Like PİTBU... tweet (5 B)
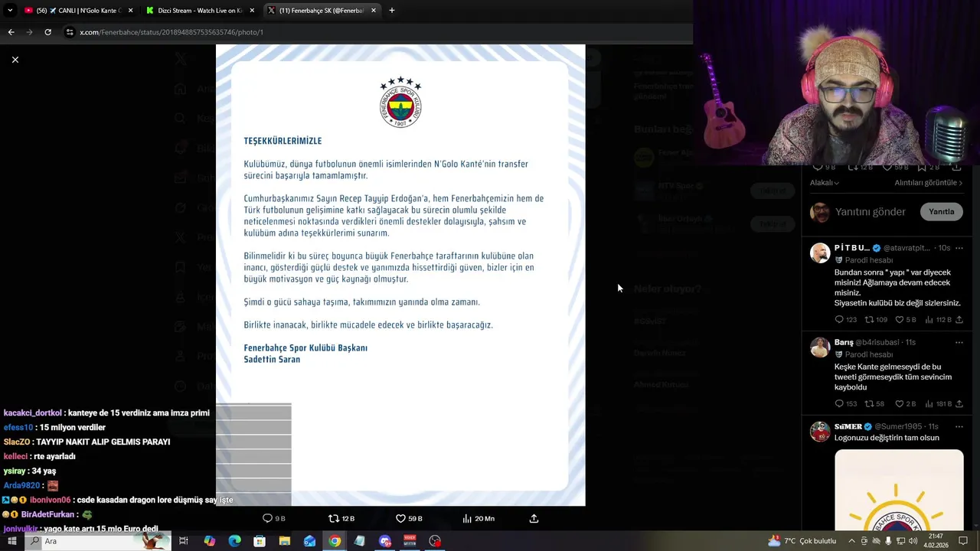980x551 pixels. coord(906,320)
